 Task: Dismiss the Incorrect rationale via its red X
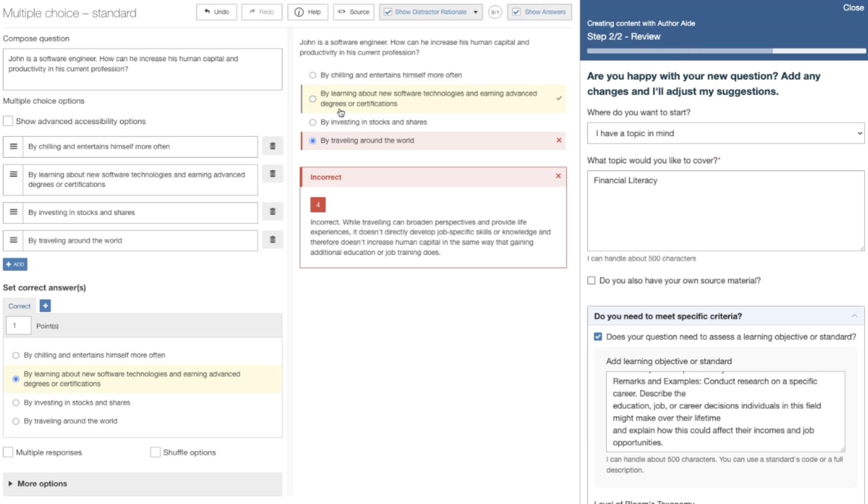559,176
